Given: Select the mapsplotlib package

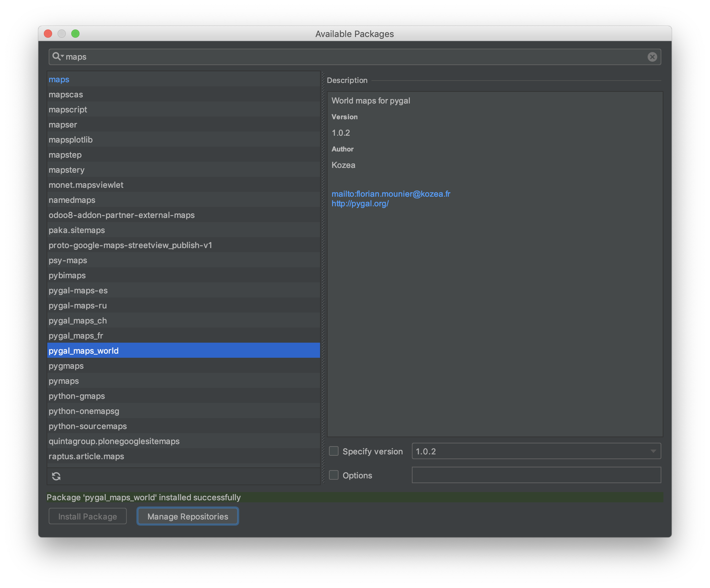Looking at the screenshot, I should [x=71, y=140].
